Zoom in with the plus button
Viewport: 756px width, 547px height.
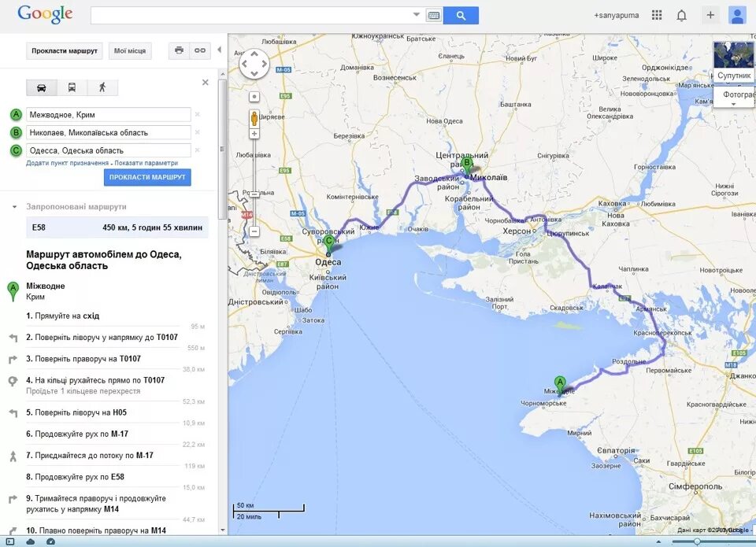coord(254,134)
